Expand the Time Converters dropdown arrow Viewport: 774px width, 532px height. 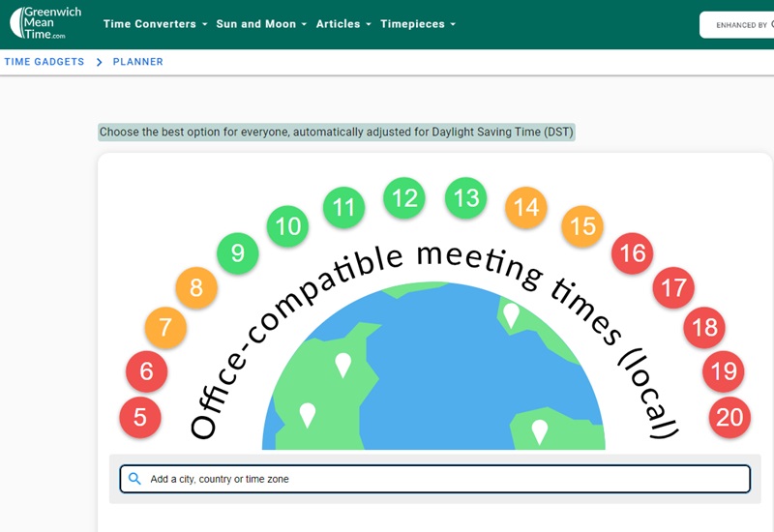click(x=204, y=24)
